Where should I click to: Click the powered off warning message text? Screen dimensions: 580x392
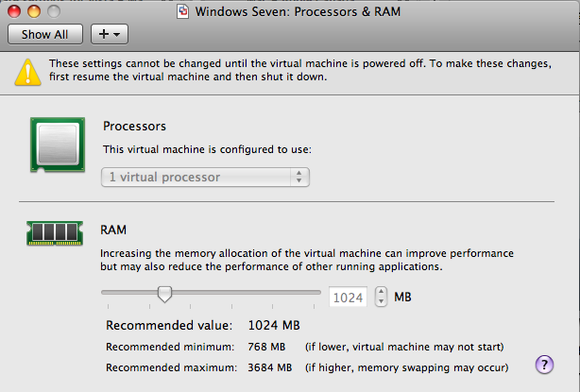300,70
